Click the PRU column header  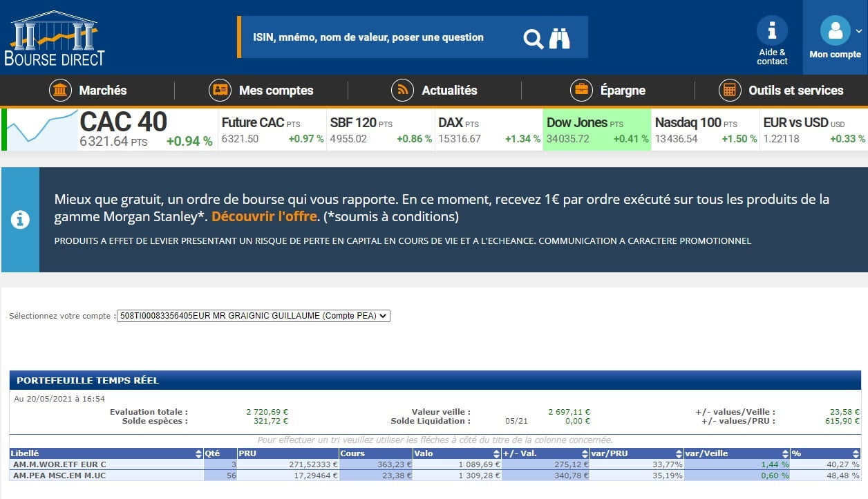tap(287, 454)
